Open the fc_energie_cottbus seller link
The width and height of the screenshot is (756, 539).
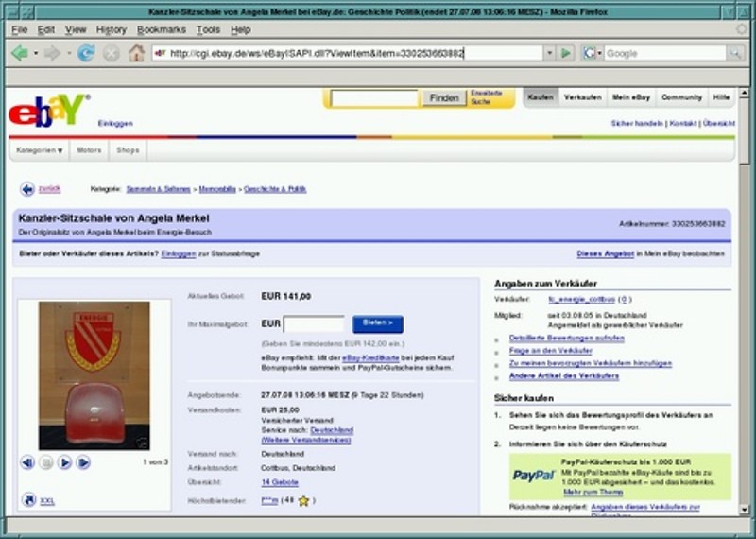[x=581, y=300]
